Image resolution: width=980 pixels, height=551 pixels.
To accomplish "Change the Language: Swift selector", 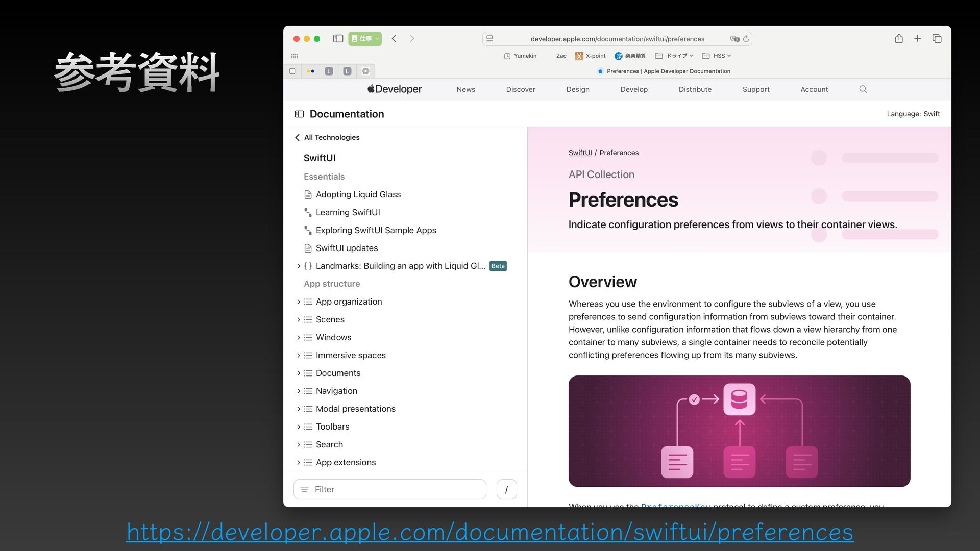I will [913, 114].
